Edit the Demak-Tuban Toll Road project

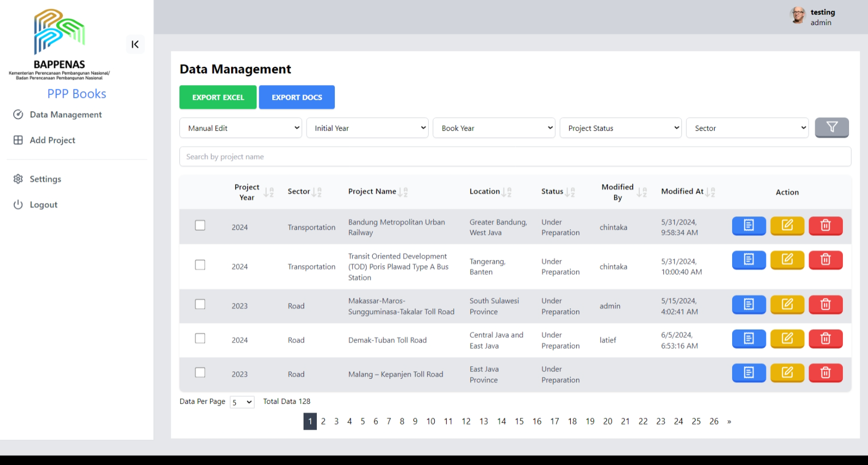pos(787,339)
